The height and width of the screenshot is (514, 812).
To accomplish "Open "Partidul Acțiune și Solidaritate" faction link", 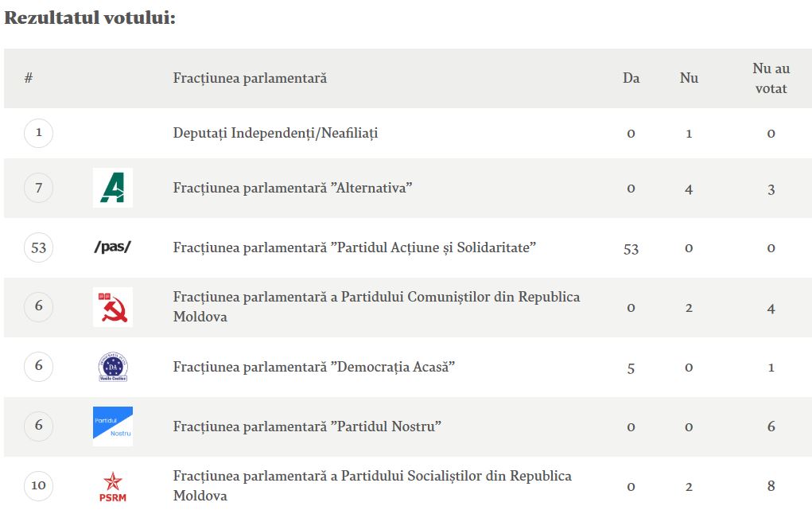I will pyautogui.click(x=355, y=247).
